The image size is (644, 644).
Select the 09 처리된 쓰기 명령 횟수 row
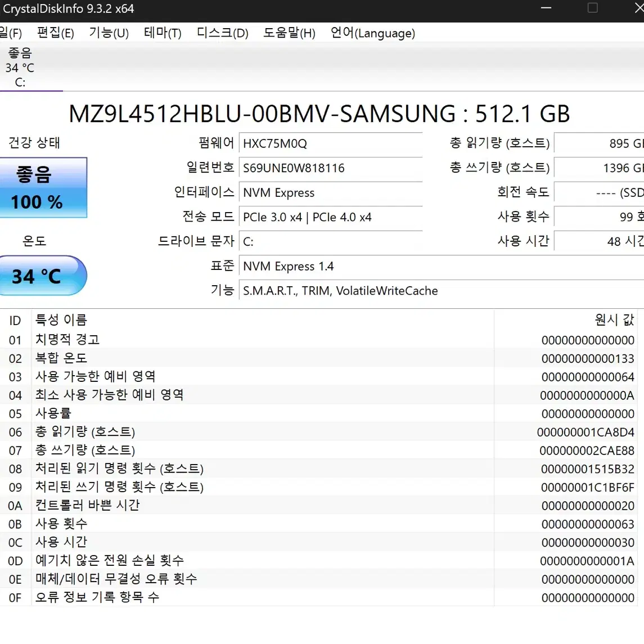(x=319, y=487)
